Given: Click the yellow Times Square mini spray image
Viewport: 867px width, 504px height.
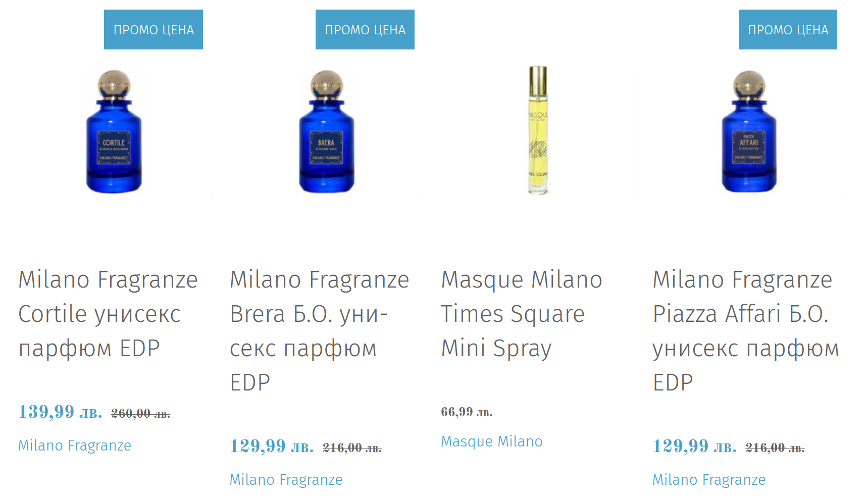Looking at the screenshot, I should tap(538, 130).
